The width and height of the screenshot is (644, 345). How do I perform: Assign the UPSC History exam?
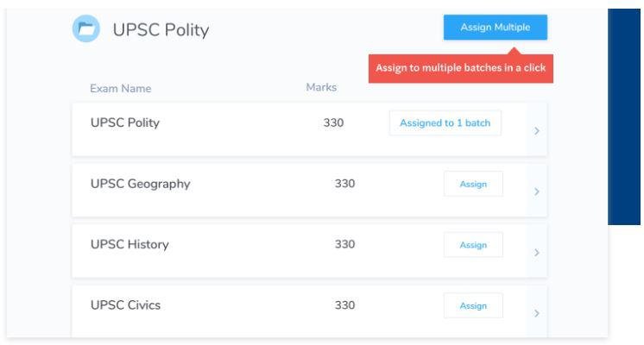pos(473,245)
